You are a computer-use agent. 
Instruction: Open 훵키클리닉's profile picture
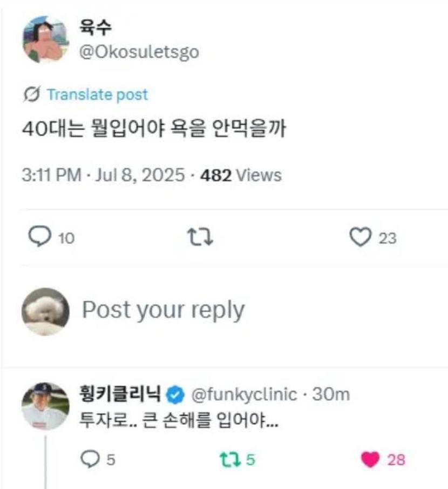(45, 406)
